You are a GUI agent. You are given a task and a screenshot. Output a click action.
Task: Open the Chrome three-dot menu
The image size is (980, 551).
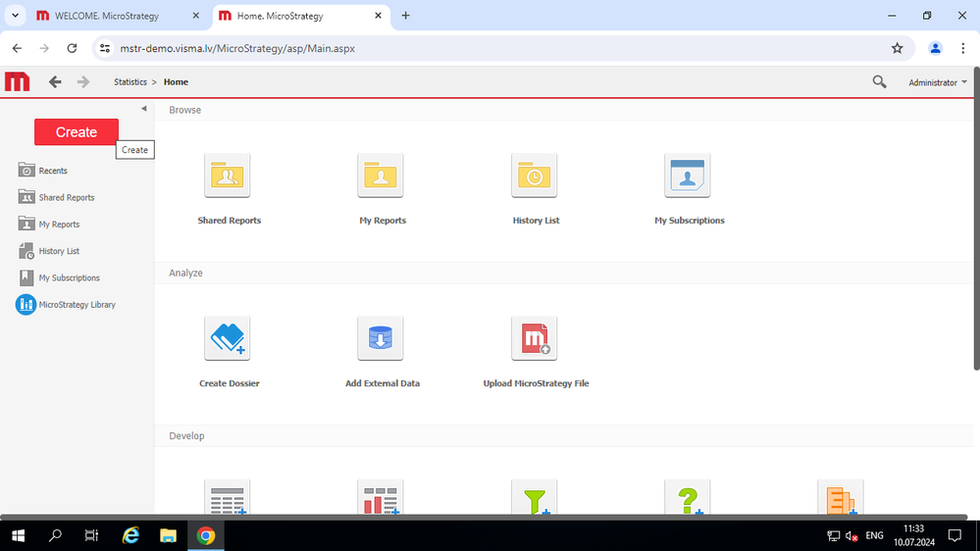(x=963, y=48)
